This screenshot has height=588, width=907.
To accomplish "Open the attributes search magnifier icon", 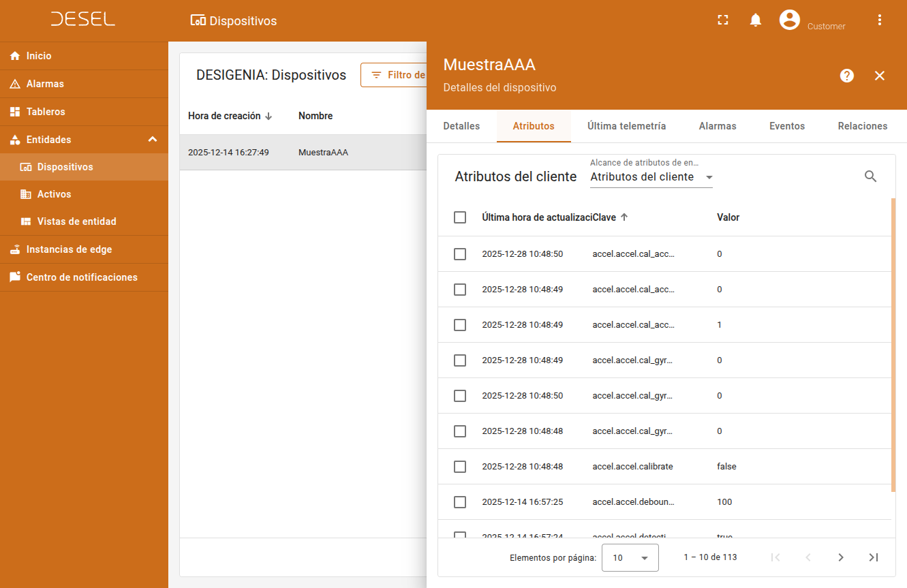I will click(870, 176).
